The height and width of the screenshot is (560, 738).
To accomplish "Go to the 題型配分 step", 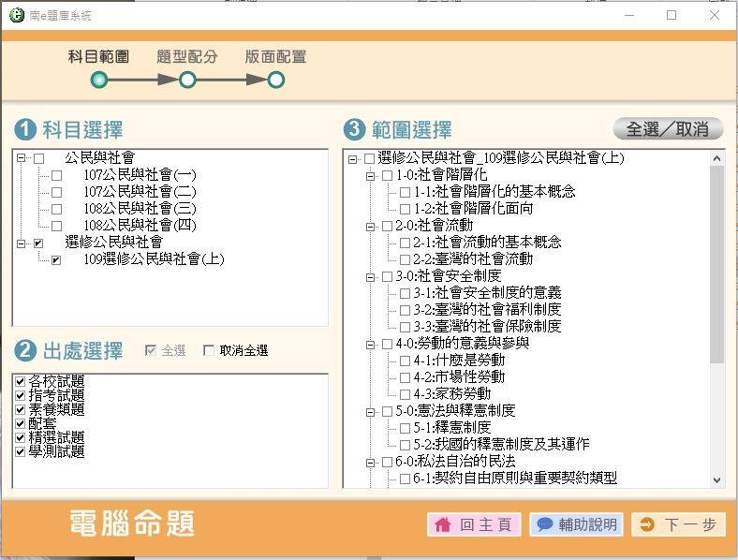I will click(x=187, y=57).
